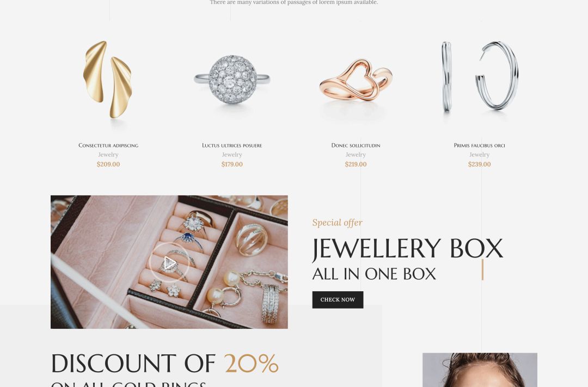Open the Consectetur adipiscing product title

108,145
